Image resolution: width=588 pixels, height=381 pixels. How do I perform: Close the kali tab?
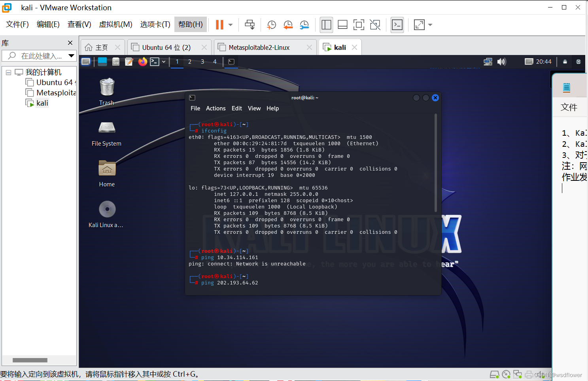point(354,47)
